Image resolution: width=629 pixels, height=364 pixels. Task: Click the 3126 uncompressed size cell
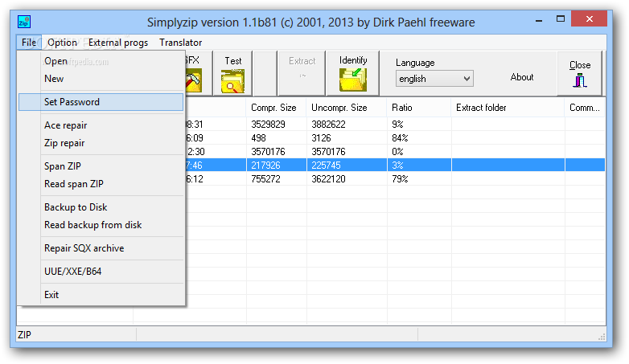point(347,138)
